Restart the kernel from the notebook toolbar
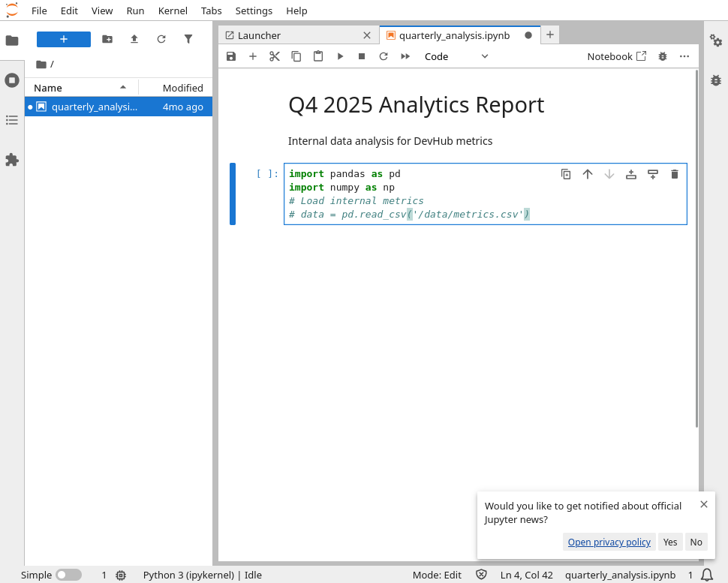The image size is (728, 583). click(384, 56)
